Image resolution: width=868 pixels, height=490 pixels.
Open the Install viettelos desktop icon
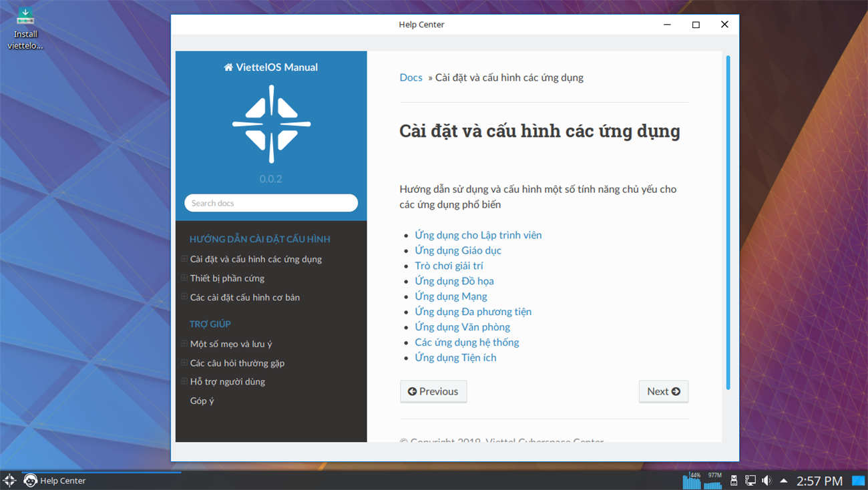(25, 29)
